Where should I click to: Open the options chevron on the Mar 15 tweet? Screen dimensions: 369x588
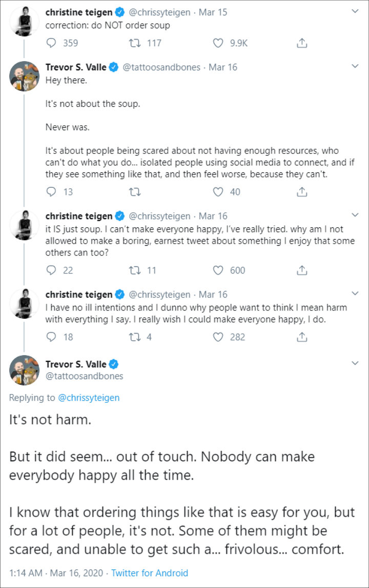(x=355, y=11)
